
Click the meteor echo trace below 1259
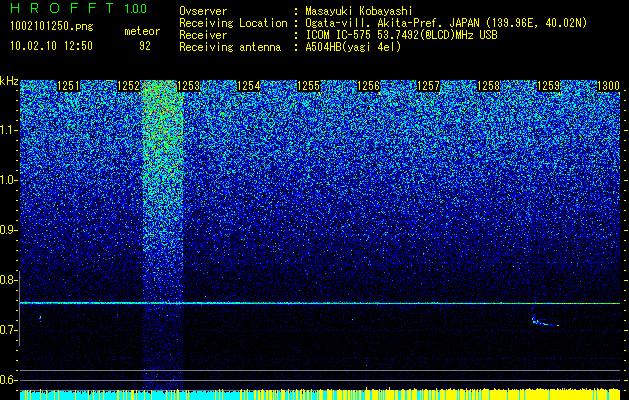545,322
